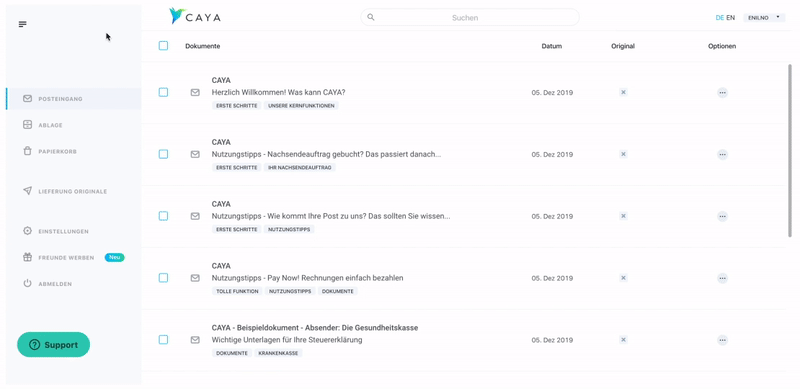Click envelope icon of Pay Now document
800x389 pixels.
[195, 278]
